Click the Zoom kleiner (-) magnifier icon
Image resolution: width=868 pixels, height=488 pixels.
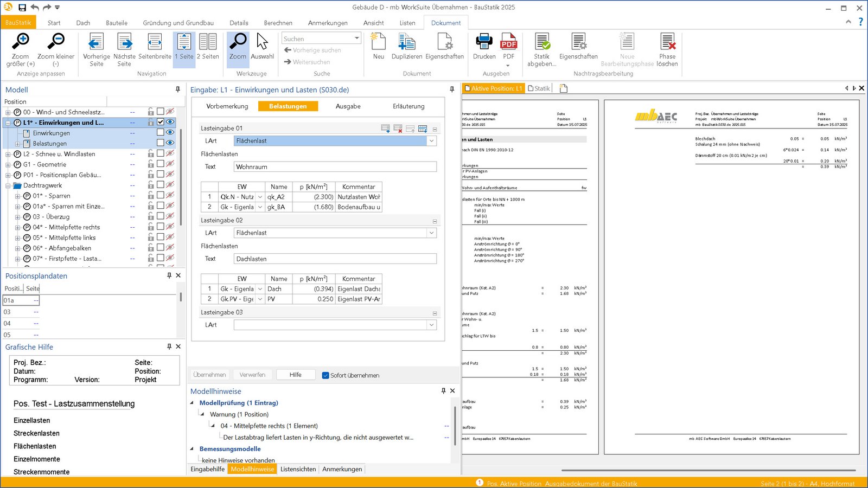click(x=56, y=41)
